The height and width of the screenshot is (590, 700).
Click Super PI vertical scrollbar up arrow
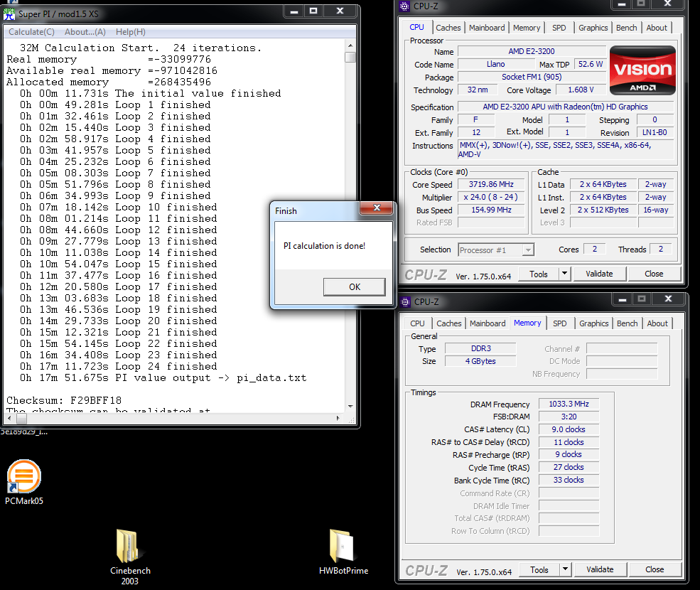tap(350, 45)
